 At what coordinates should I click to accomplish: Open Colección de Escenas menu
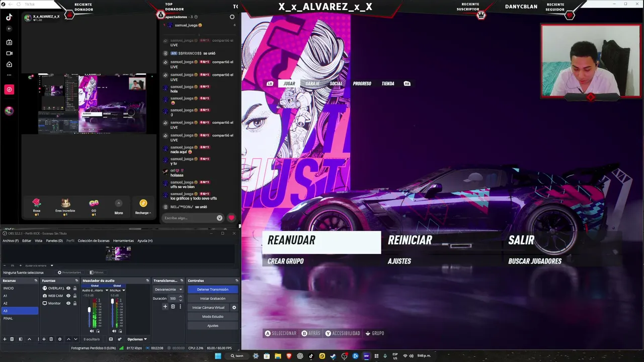94,241
